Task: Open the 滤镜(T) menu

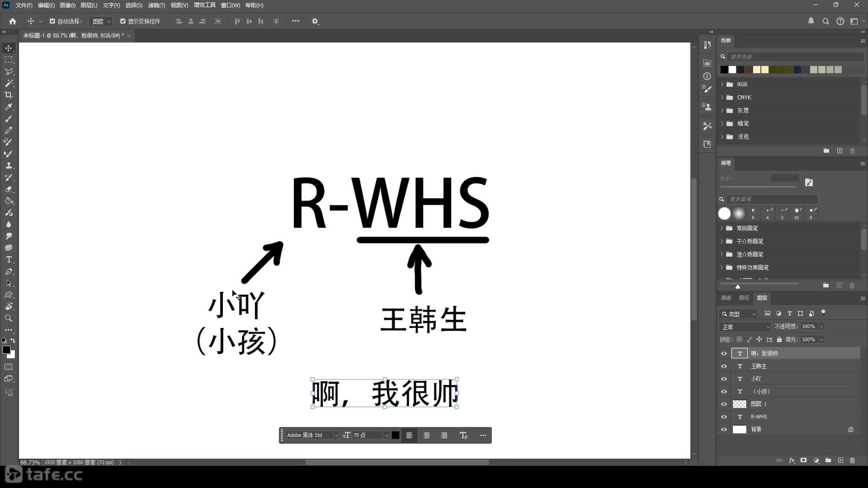Action: point(156,5)
